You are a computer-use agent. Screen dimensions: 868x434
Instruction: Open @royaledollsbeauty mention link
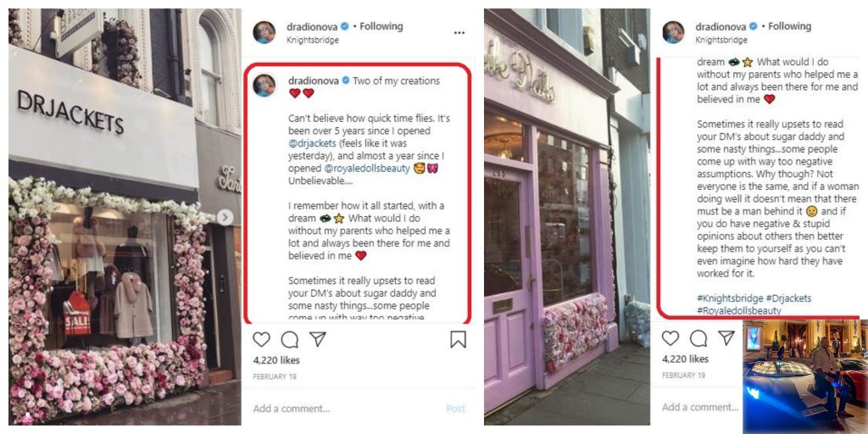pyautogui.click(x=367, y=169)
